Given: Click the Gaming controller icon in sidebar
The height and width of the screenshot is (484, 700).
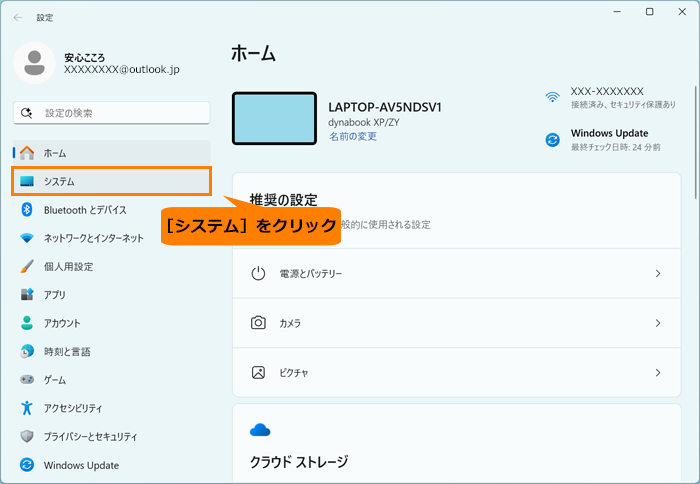Looking at the screenshot, I should pos(27,380).
